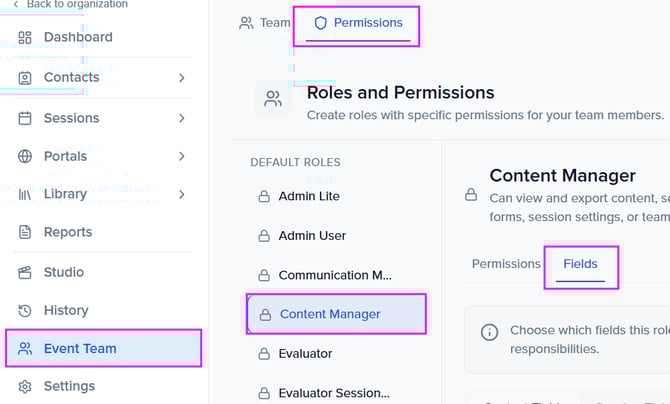Click the History clock icon
The width and height of the screenshot is (670, 404).
[x=25, y=311]
